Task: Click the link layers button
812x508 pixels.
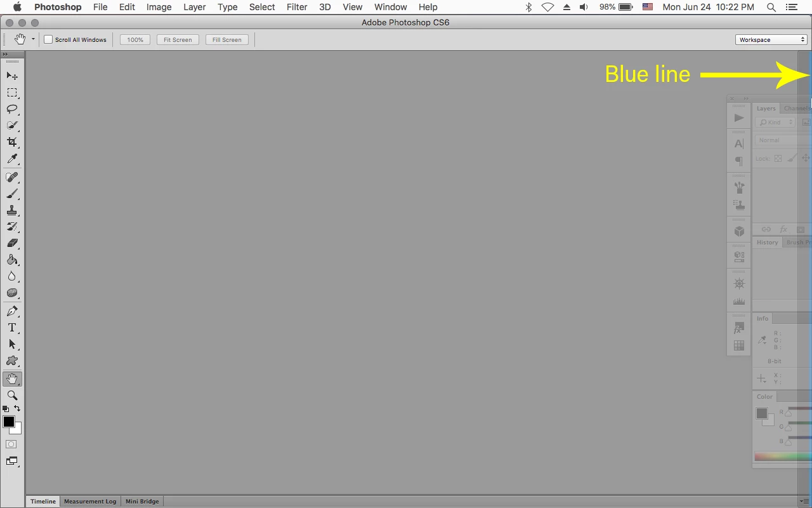Action: point(766,229)
